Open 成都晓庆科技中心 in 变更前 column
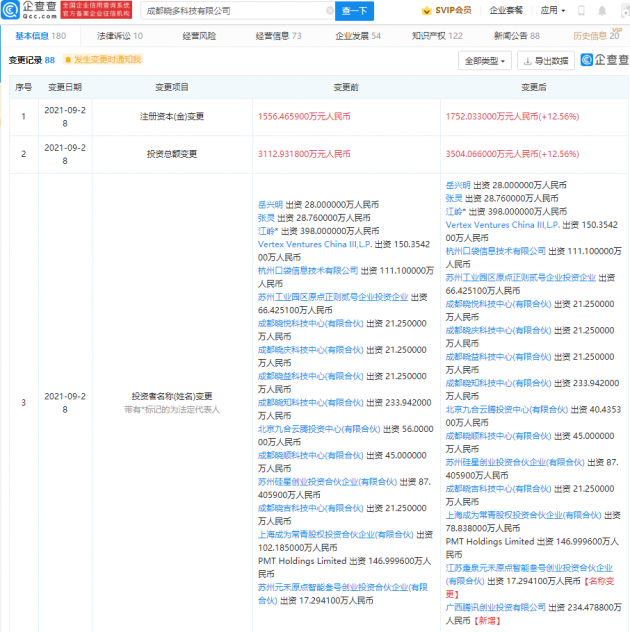 pyautogui.click(x=310, y=350)
